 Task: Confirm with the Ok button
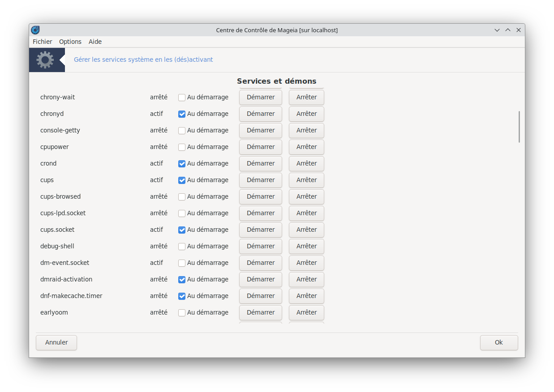click(x=498, y=342)
